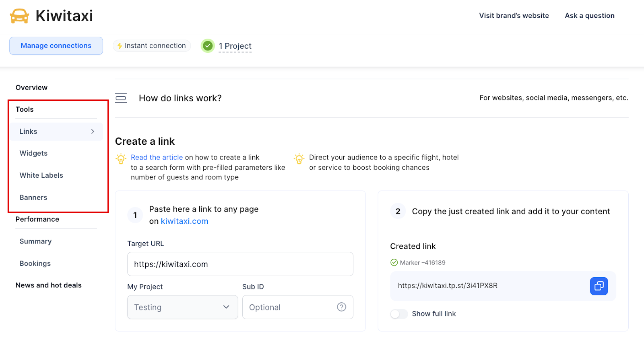The image size is (644, 339).
Task: Click the Target URL input field
Action: coord(240,264)
